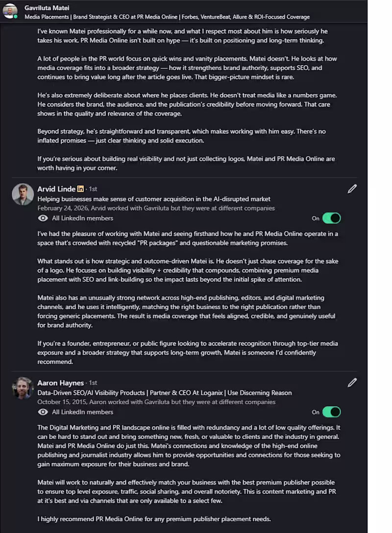Screen dimensions: 392x533
Task: Click Aaron Haynes's headline about Loganix
Action: click(165, 393)
